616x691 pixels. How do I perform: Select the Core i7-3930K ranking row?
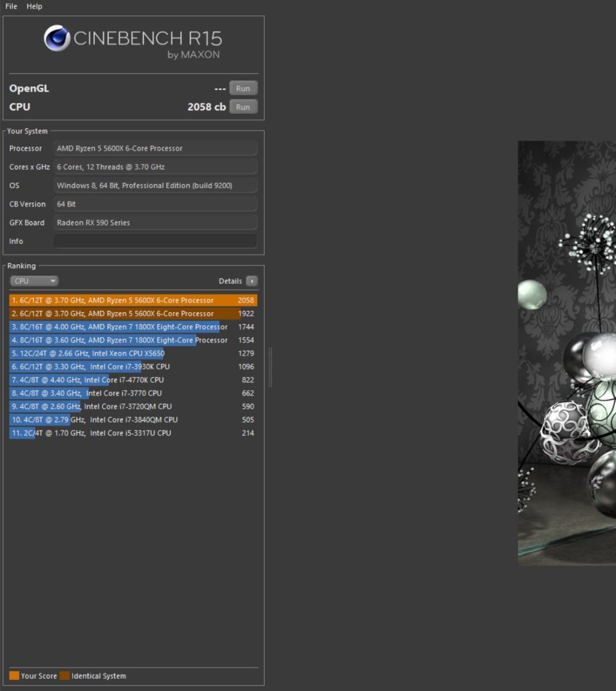click(x=133, y=366)
